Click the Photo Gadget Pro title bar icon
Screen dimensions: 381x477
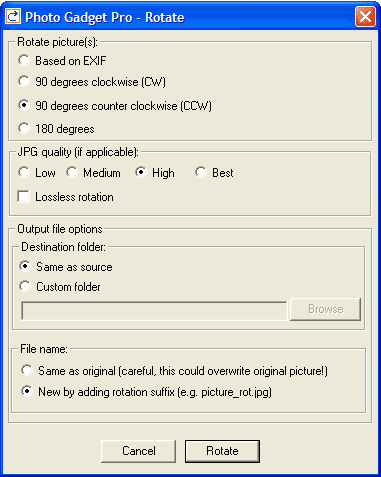point(13,16)
